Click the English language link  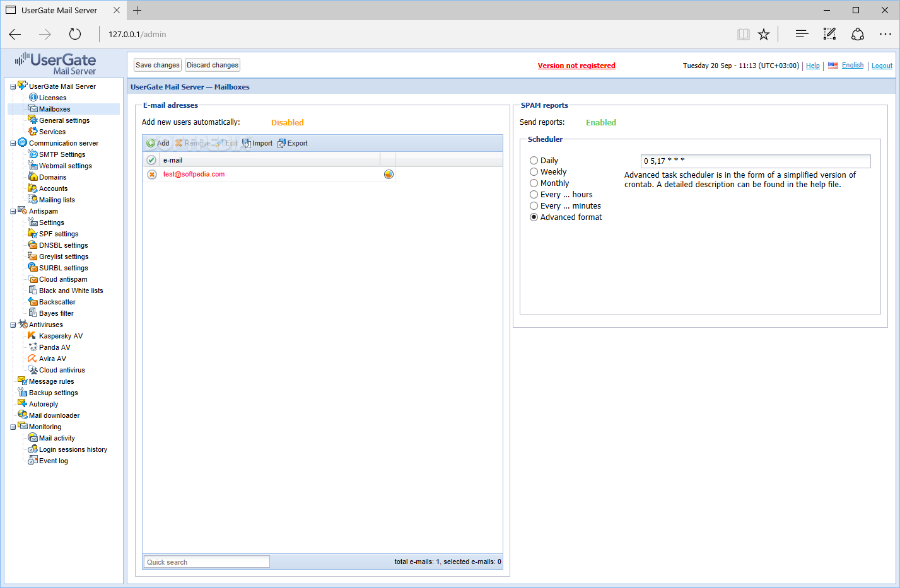pos(853,65)
